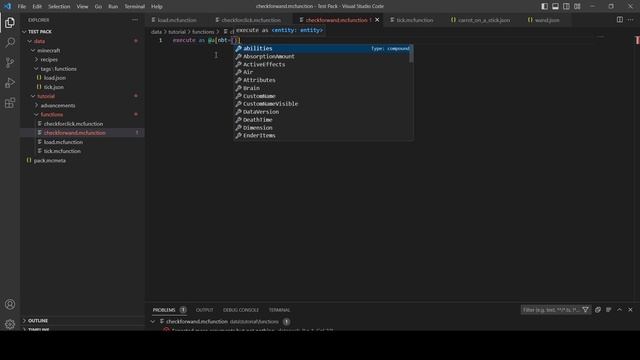
Task: Open the Extensions view icon
Action: click(10, 102)
